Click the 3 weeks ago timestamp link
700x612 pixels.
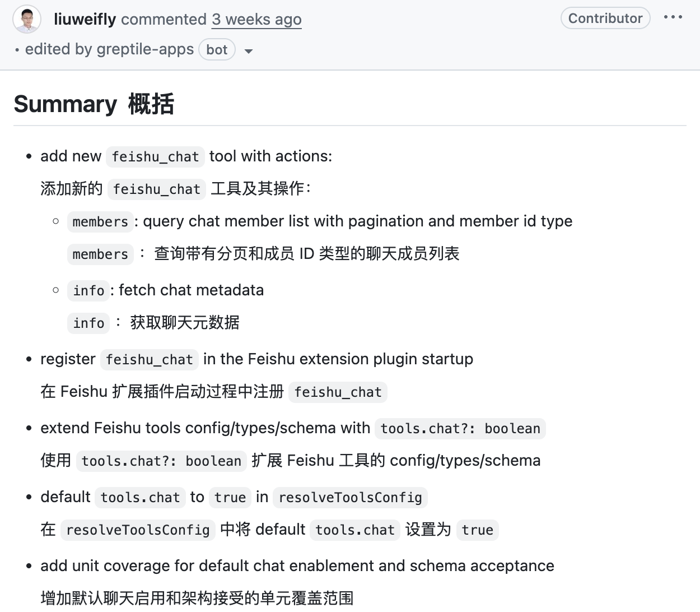tap(256, 20)
